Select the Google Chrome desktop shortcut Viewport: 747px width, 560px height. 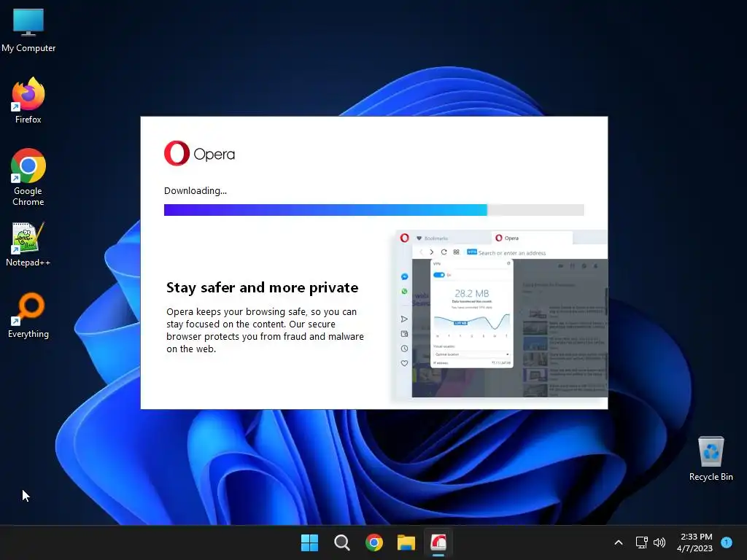(x=28, y=177)
